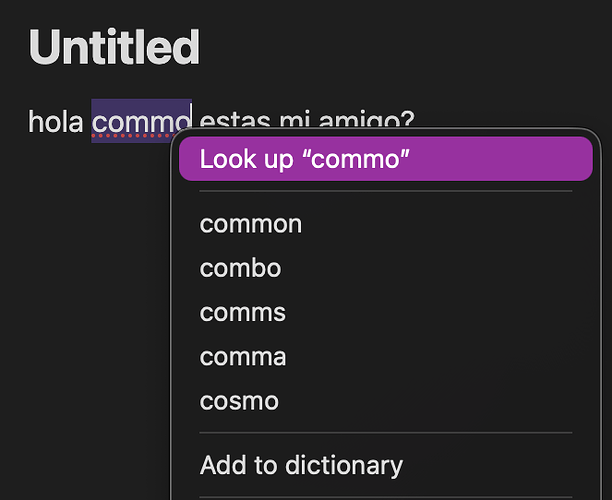Click the space between "hola" and "commo"
Image resolution: width=612 pixels, height=500 pixels.
[x=88, y=122]
